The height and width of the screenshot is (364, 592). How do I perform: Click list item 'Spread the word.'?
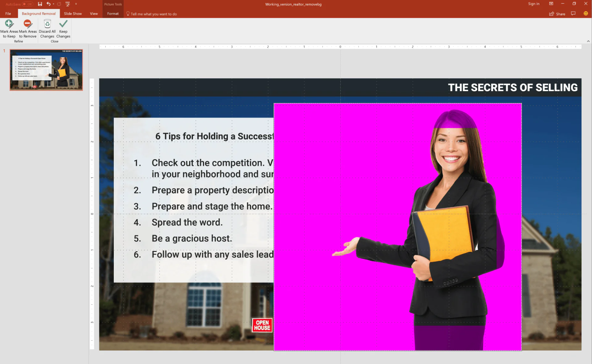(187, 222)
